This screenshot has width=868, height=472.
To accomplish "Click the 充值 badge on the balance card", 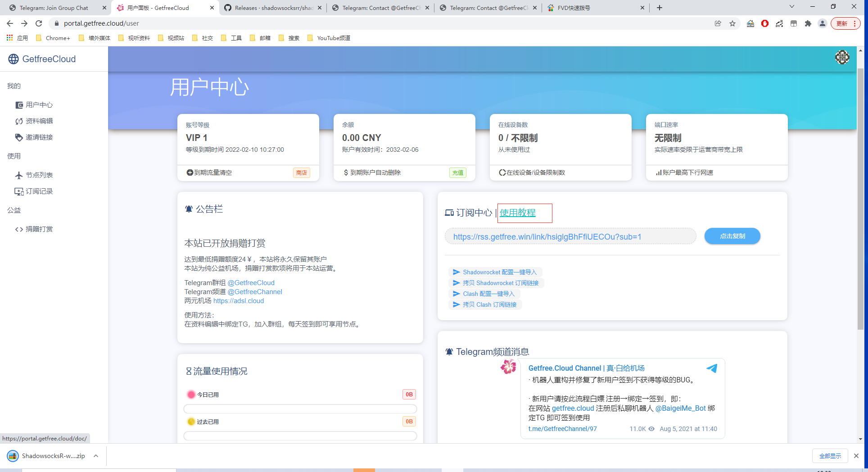I will (x=458, y=172).
